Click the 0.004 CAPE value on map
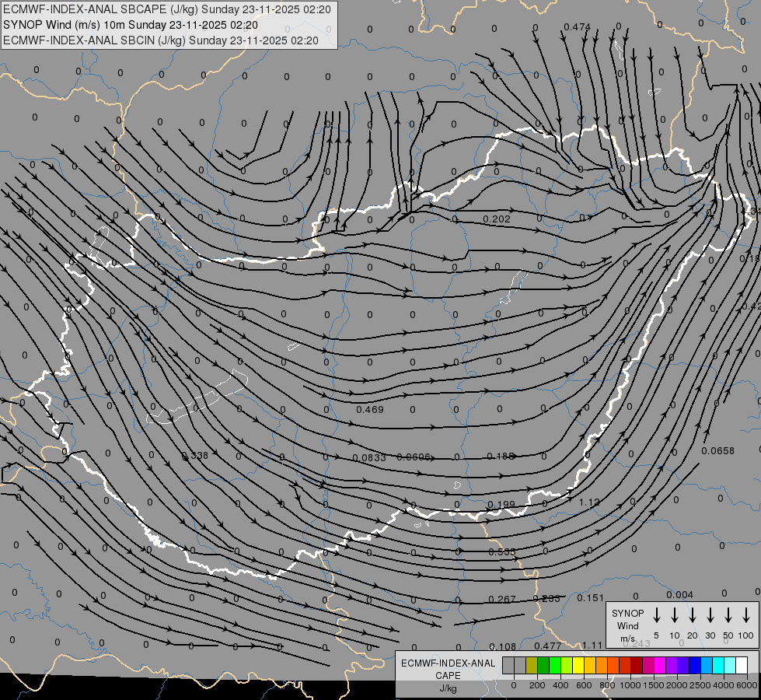761x700 pixels. [679, 594]
